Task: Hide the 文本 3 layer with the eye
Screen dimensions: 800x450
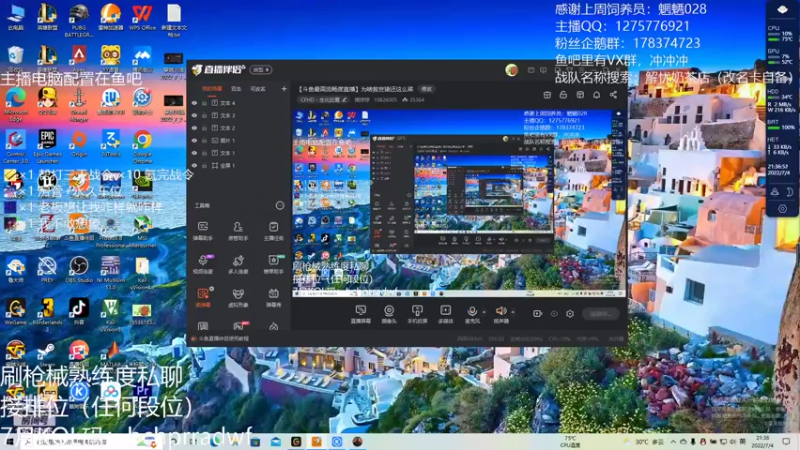Action: pyautogui.click(x=194, y=116)
